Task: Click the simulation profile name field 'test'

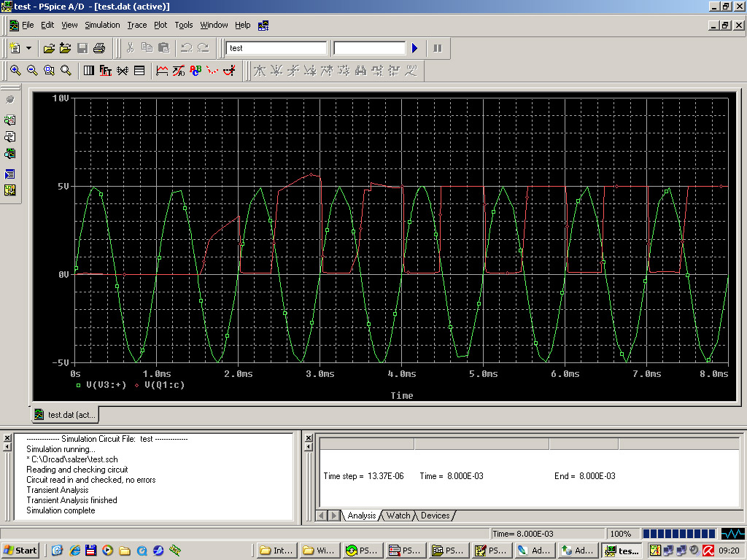Action: [276, 48]
